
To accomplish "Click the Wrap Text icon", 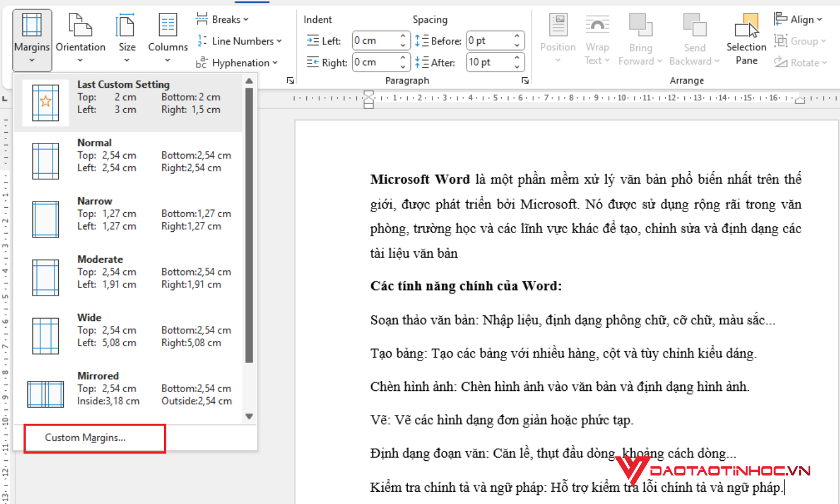I will click(x=598, y=25).
